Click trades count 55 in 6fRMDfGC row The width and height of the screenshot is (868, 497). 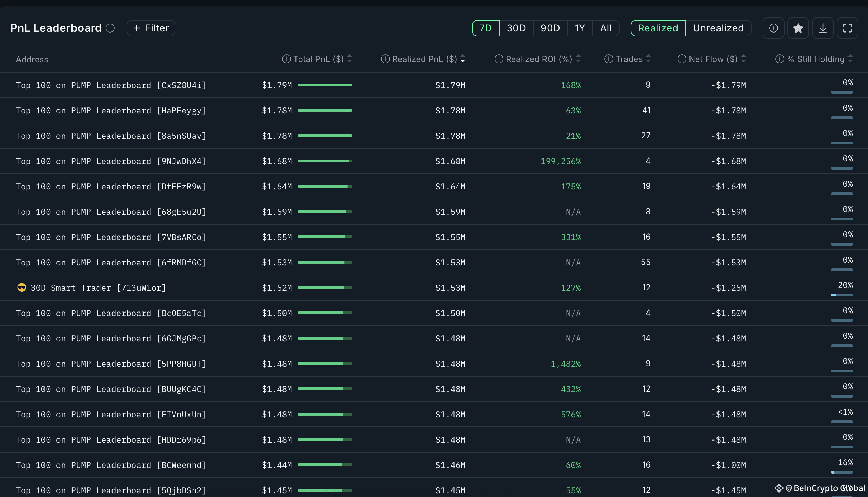[x=646, y=262]
